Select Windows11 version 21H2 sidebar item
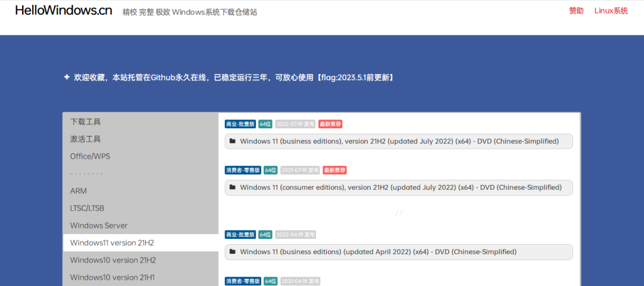The height and width of the screenshot is (286, 644). point(141,243)
